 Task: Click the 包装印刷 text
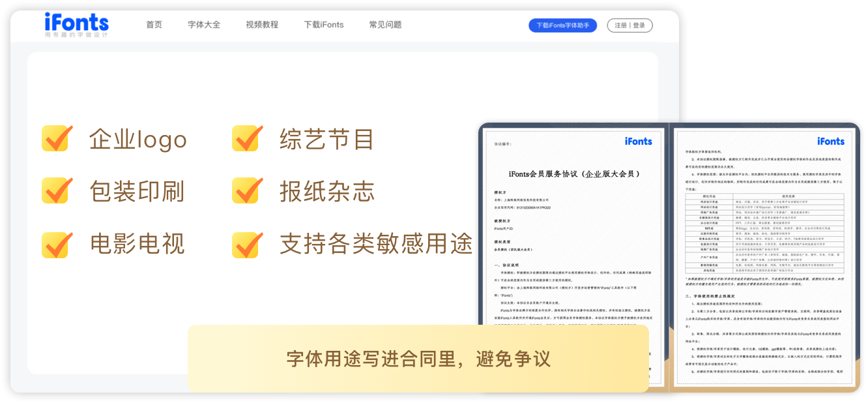point(137,192)
